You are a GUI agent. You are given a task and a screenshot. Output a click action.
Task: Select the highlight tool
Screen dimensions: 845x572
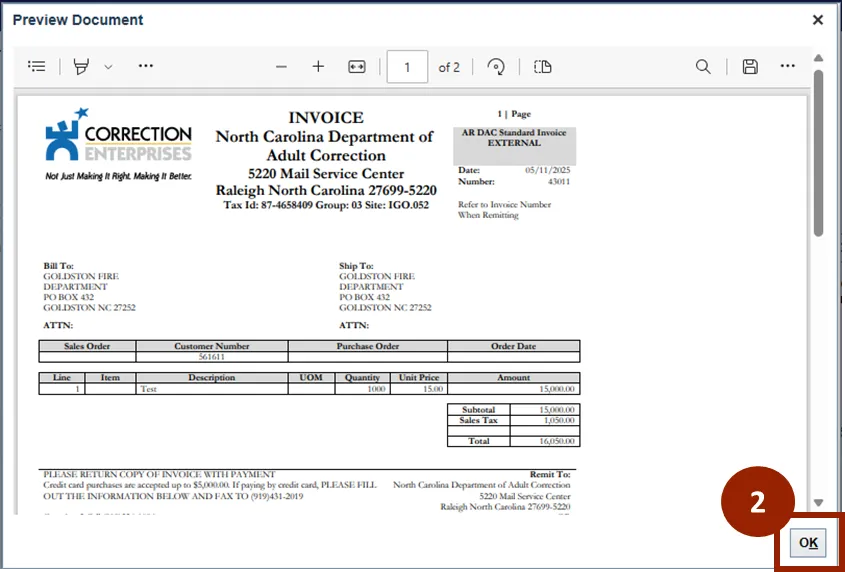point(81,66)
